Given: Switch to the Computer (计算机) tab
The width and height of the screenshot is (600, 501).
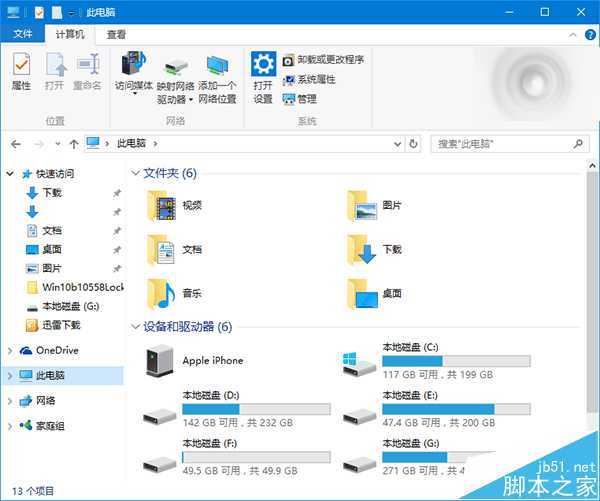Looking at the screenshot, I should pos(70,34).
